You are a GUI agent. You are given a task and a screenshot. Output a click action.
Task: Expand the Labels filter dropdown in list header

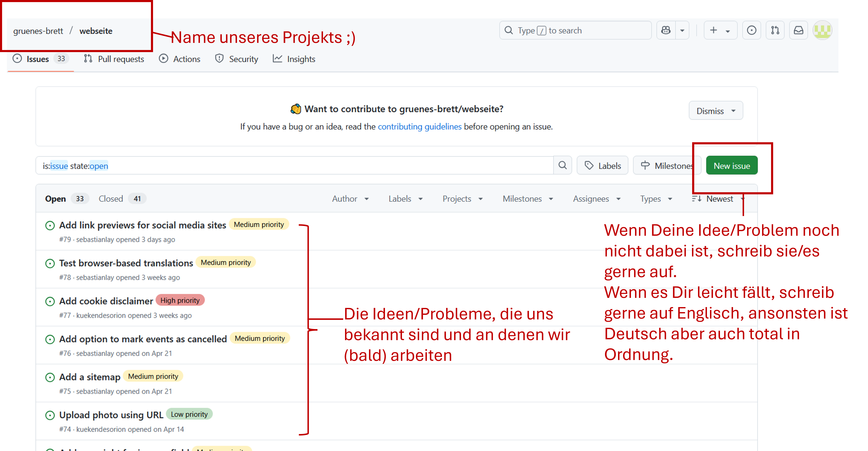pos(405,199)
